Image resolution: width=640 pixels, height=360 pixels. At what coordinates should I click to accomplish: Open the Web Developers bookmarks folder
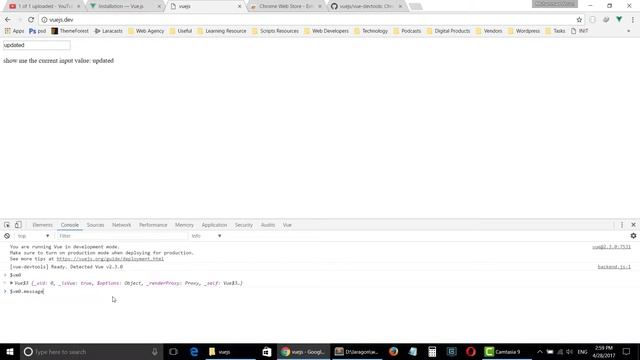326,31
